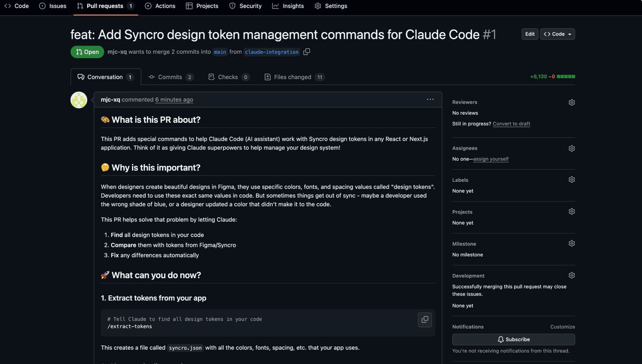Click mjc-xq name in comment header
This screenshot has width=642, height=364.
coord(110,99)
